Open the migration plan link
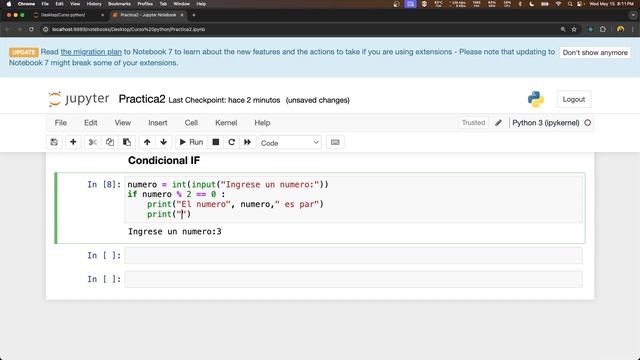Screen dimensions: 640x360 pos(91,52)
